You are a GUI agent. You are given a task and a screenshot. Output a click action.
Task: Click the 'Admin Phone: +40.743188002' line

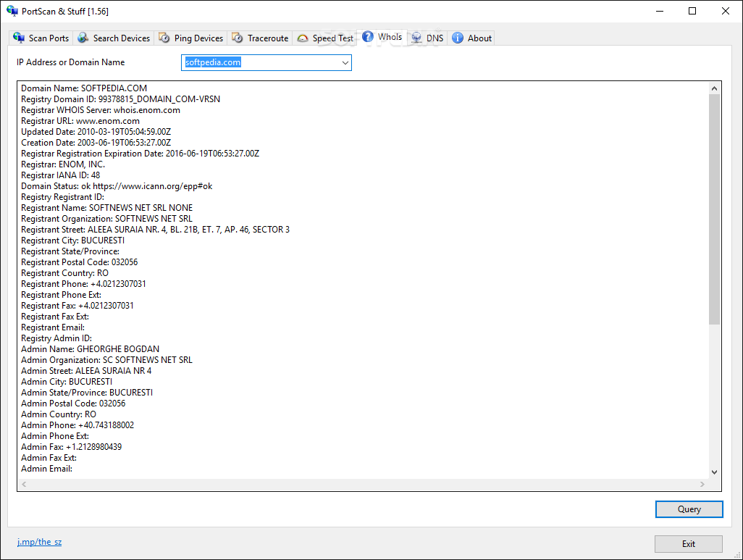pyautogui.click(x=77, y=426)
